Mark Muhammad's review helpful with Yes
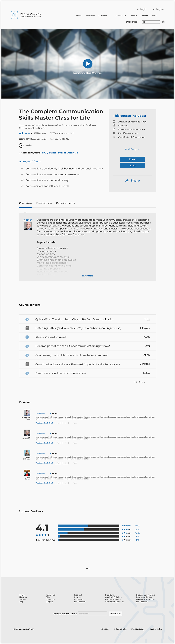This screenshot has width=175, height=644. pyautogui.click(x=58, y=423)
